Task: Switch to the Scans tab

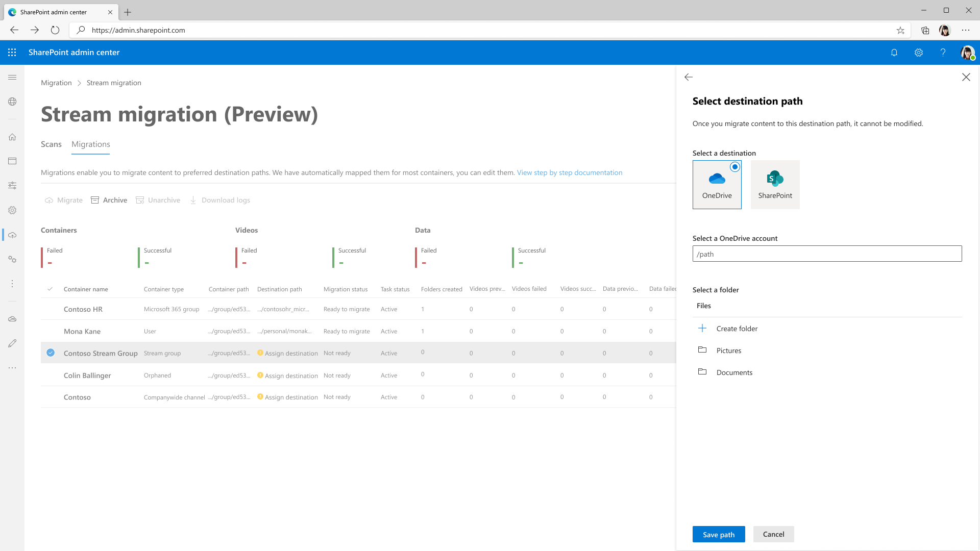Action: pyautogui.click(x=51, y=143)
